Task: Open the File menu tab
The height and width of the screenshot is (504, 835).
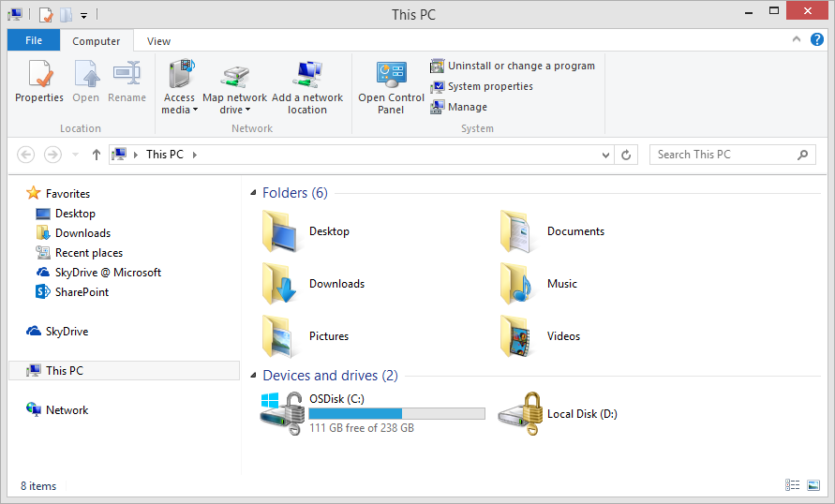Action: (34, 40)
